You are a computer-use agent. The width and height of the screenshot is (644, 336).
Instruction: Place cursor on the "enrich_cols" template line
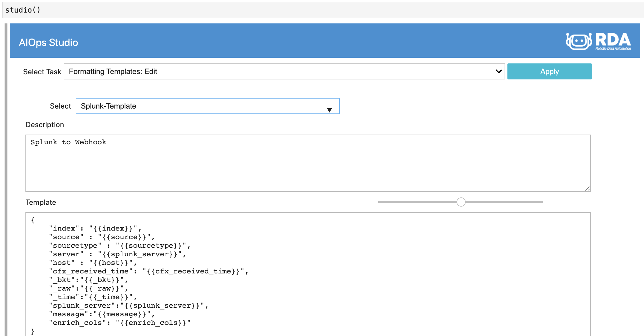click(119, 323)
